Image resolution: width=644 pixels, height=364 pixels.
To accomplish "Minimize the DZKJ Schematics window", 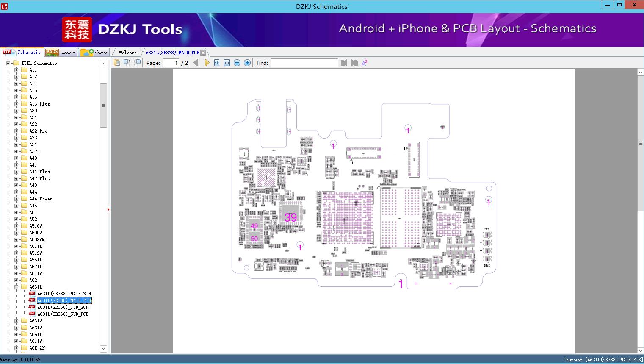I will click(608, 5).
